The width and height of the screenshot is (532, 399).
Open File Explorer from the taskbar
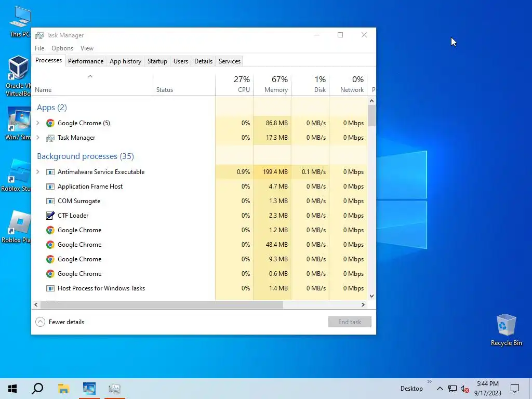pos(63,389)
